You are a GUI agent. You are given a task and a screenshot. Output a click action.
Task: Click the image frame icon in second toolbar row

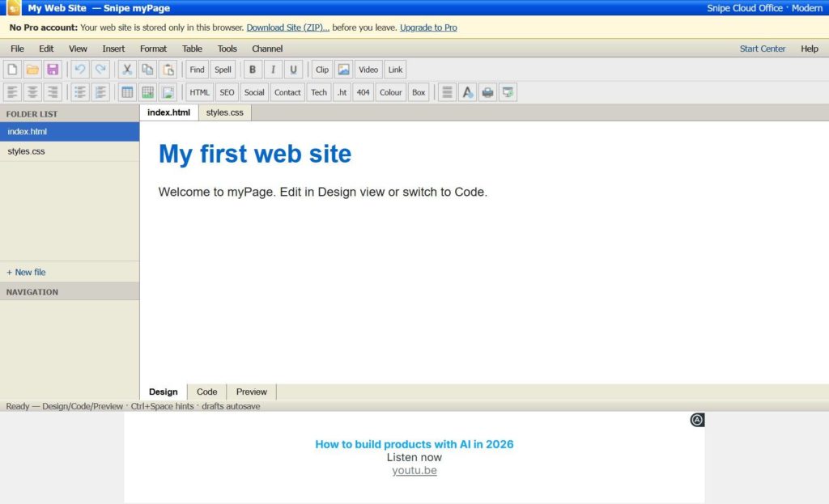click(x=168, y=92)
